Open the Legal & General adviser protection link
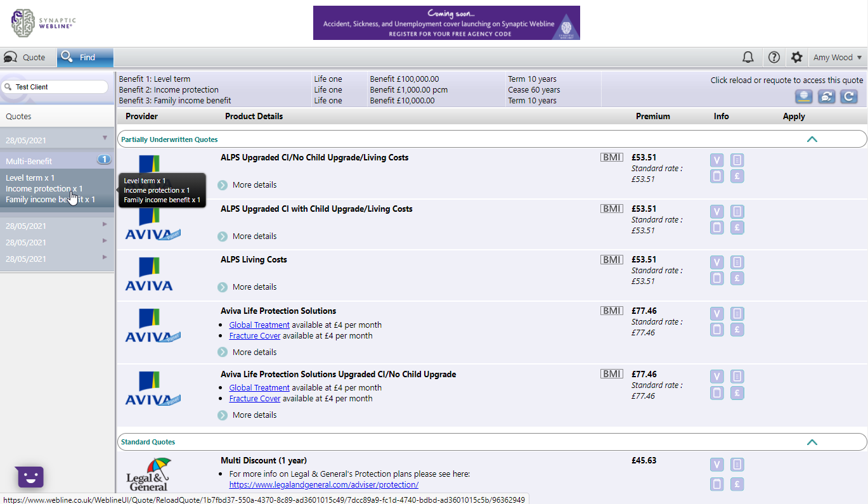The height and width of the screenshot is (504, 868). coord(324,485)
